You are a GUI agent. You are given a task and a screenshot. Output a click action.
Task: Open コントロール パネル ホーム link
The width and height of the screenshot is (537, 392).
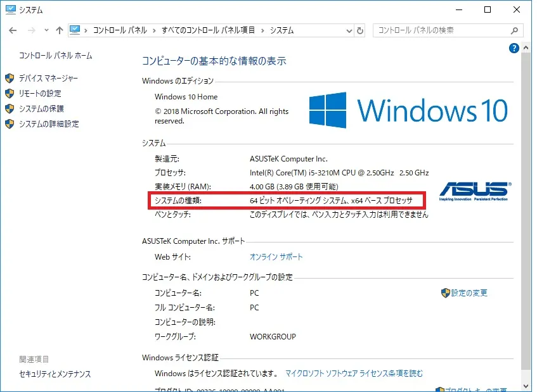[56, 56]
